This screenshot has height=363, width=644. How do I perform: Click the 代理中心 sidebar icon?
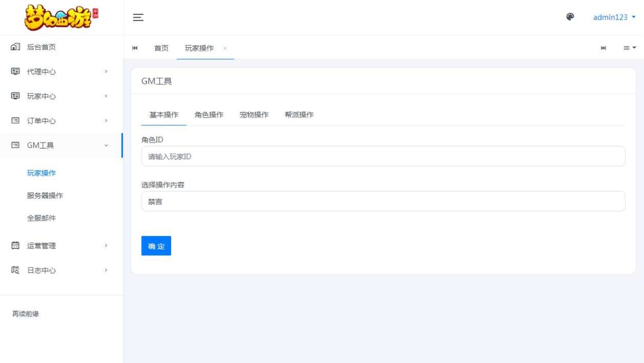pyautogui.click(x=16, y=72)
